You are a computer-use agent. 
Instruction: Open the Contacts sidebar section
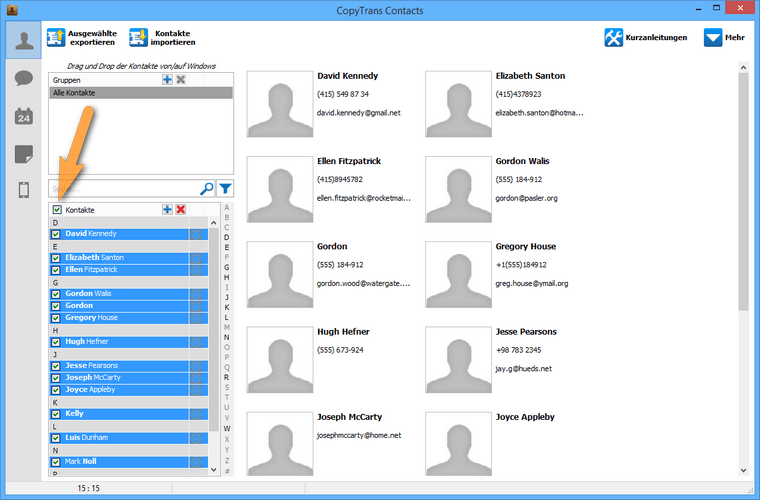[23, 40]
